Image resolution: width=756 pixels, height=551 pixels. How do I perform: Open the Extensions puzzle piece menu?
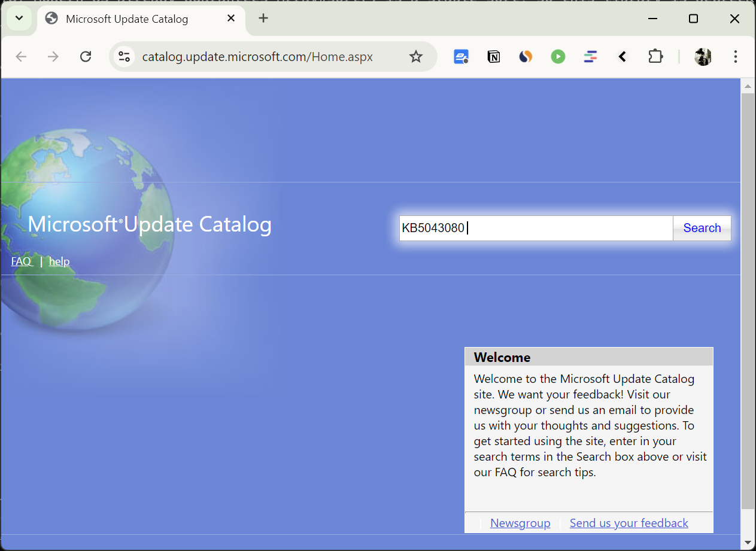655,57
